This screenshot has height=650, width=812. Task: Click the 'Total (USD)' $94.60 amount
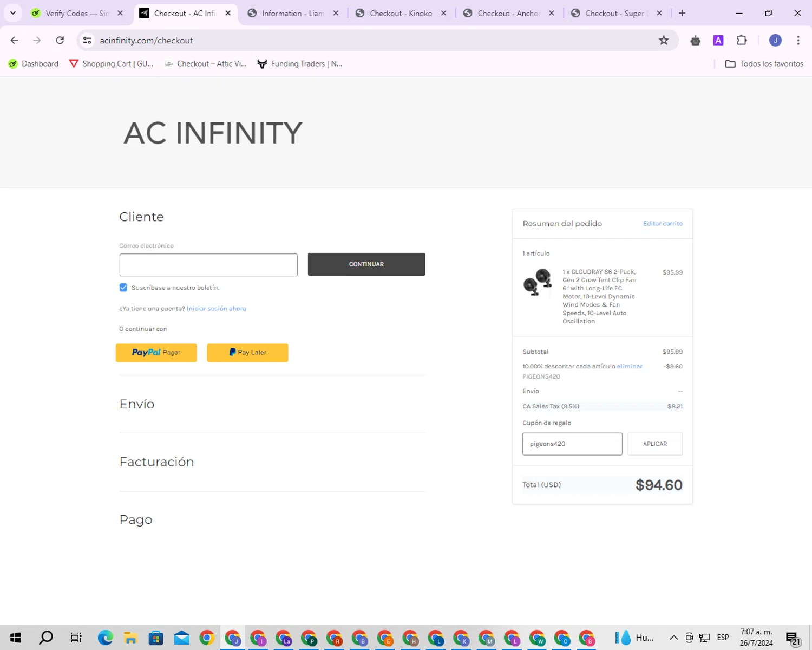point(659,485)
